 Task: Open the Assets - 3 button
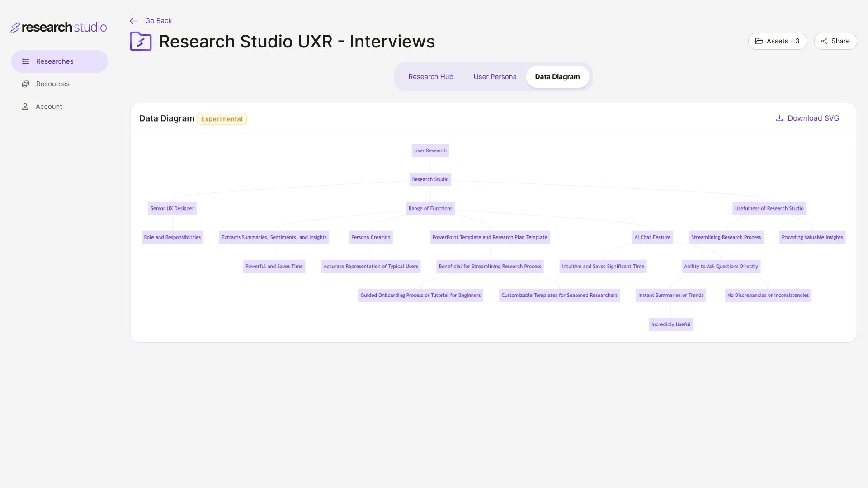(778, 41)
